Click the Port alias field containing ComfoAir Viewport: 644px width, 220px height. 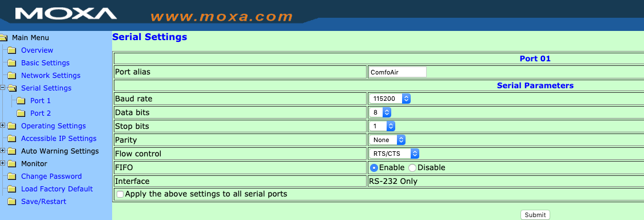(397, 72)
